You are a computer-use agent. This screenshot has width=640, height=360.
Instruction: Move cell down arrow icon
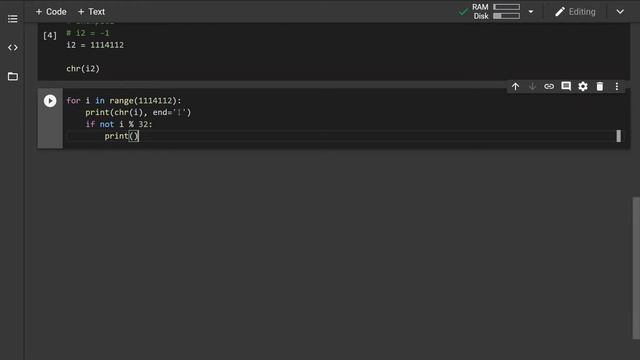pos(532,87)
